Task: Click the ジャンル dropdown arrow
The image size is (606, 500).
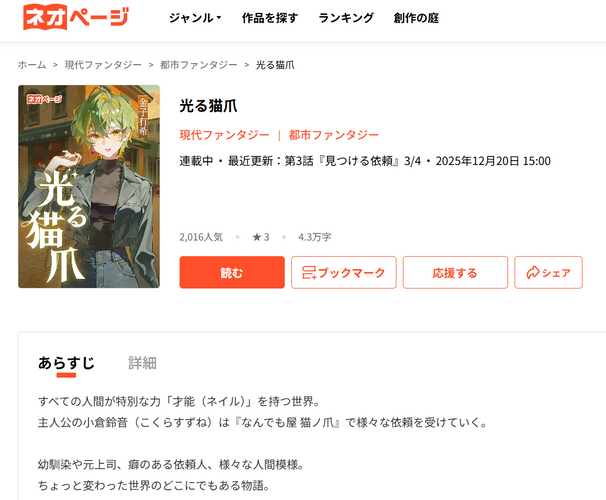Action: 219,17
